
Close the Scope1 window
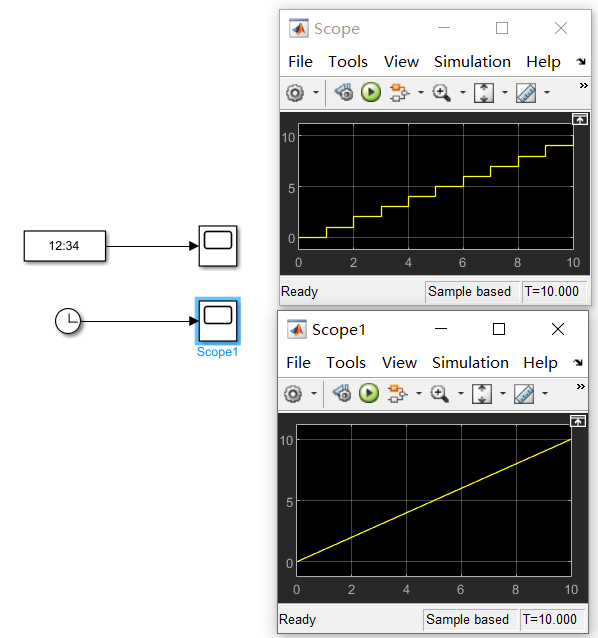tap(558, 329)
